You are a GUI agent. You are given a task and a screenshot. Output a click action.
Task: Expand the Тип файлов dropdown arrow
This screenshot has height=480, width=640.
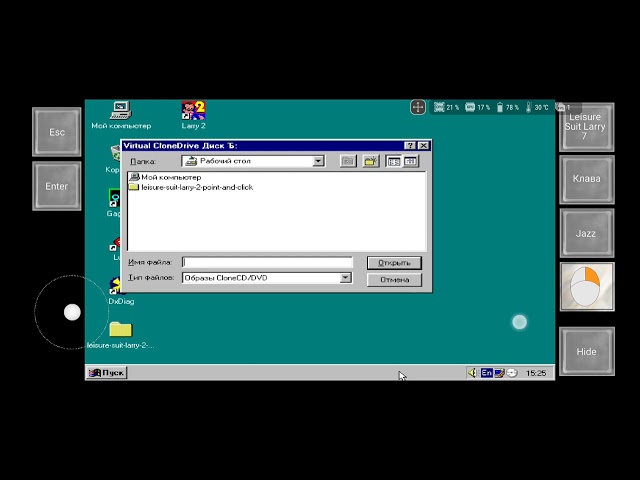[345, 278]
